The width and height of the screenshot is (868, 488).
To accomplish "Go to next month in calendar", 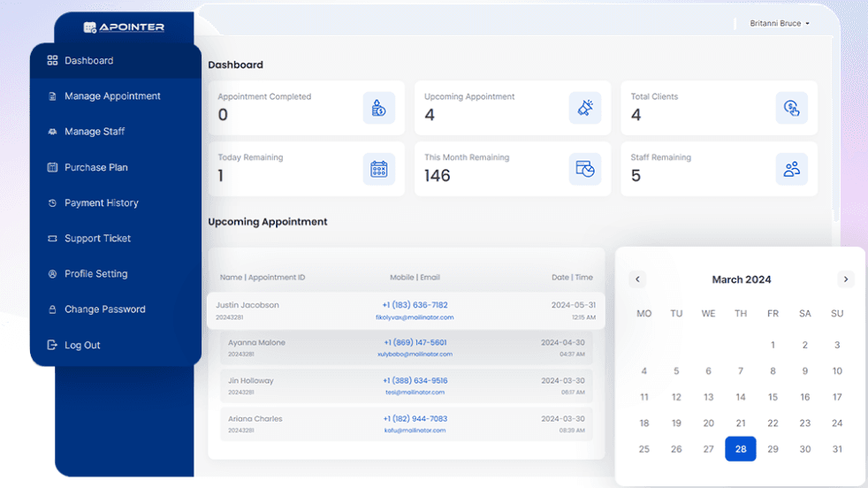I will point(845,279).
